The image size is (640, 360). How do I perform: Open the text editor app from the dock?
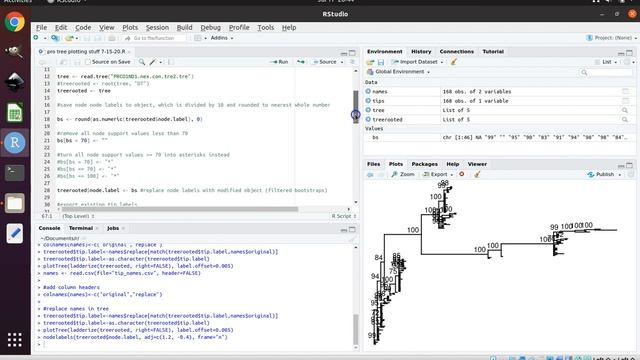pos(15,233)
